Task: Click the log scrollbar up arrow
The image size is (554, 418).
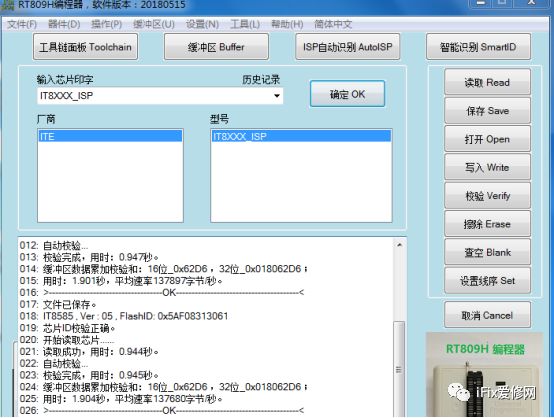Action: [399, 245]
